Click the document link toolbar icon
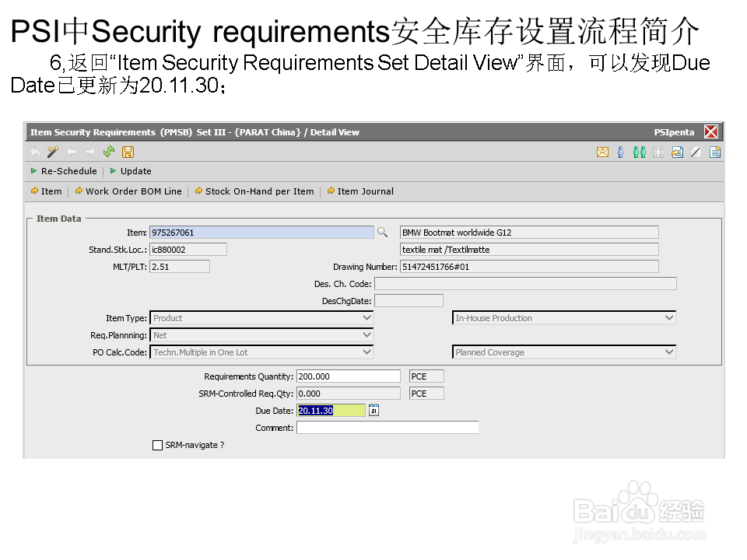747x560 pixels. click(x=677, y=152)
